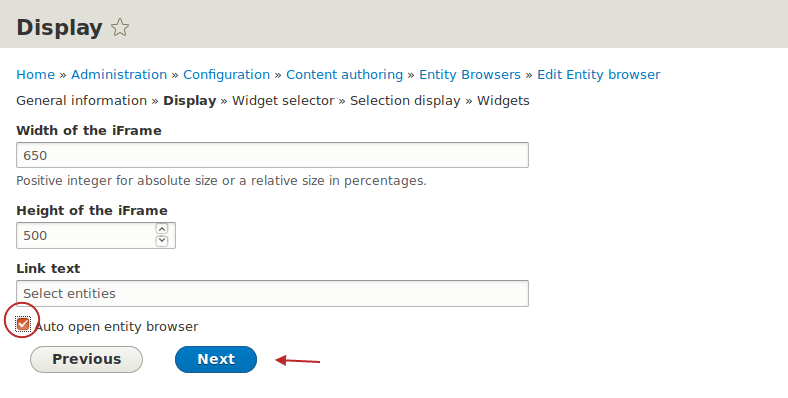Click the Link text input field

[272, 293]
